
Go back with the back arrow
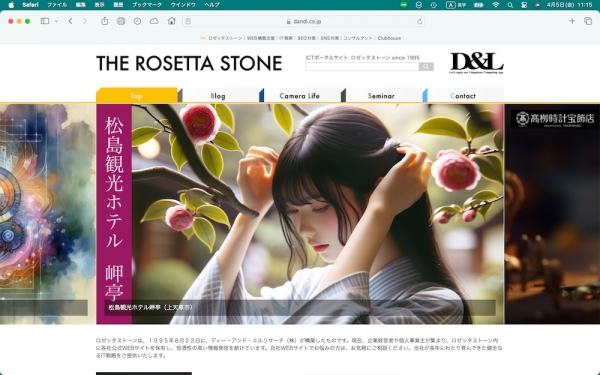[x=70, y=21]
